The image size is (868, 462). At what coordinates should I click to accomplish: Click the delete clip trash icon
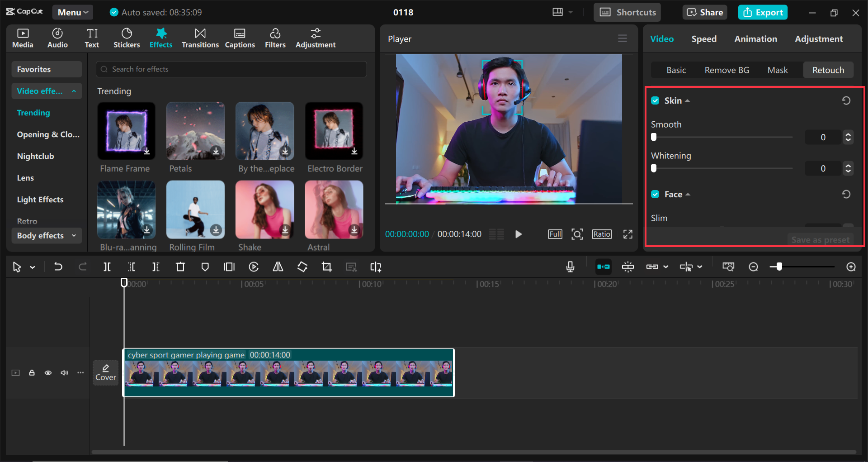(180, 267)
